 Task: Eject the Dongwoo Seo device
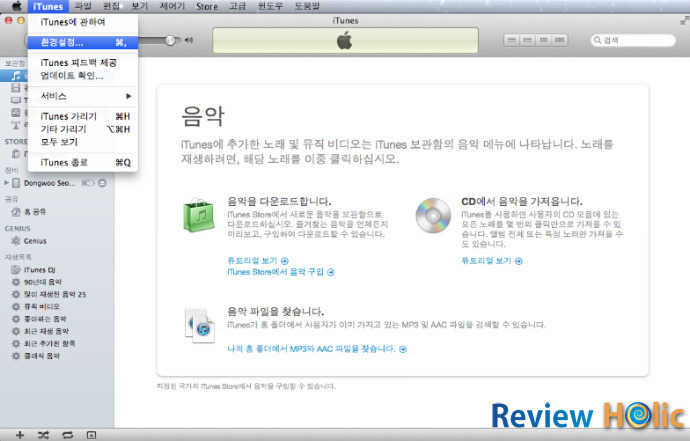click(102, 183)
